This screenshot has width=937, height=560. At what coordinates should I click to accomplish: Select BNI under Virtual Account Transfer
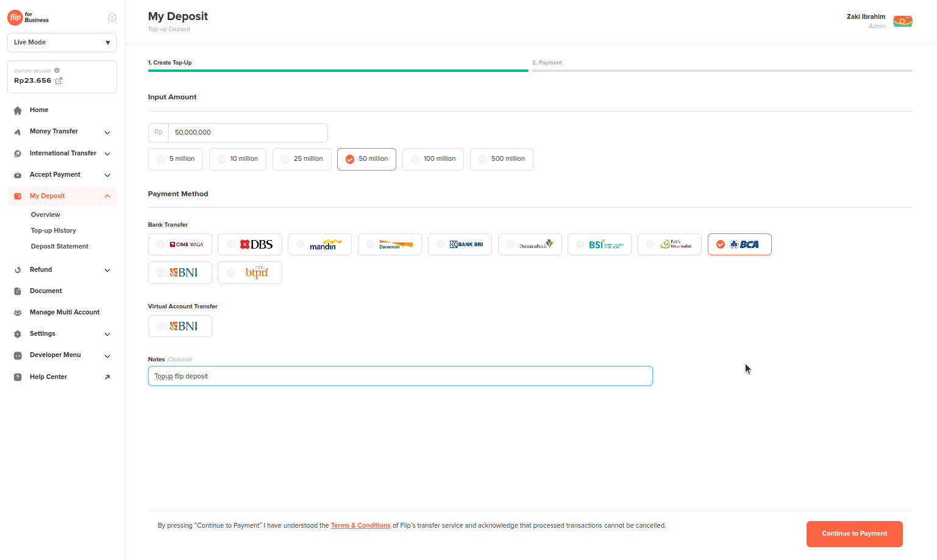point(180,325)
